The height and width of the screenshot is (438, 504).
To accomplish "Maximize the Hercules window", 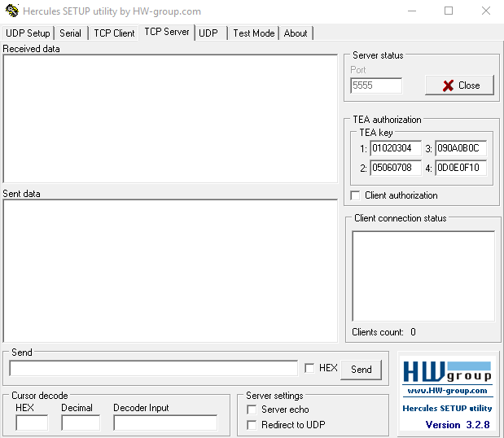I will pyautogui.click(x=449, y=11).
